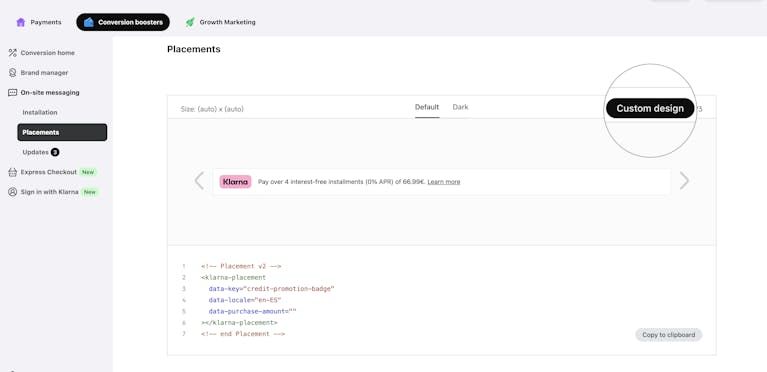Select Placements in the sidebar
Viewport: 767px width, 372px height.
(x=62, y=132)
